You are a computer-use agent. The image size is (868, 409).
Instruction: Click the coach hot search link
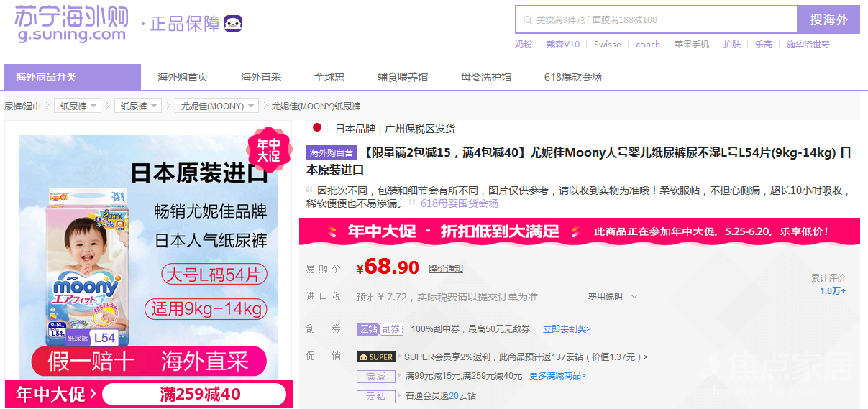click(648, 45)
